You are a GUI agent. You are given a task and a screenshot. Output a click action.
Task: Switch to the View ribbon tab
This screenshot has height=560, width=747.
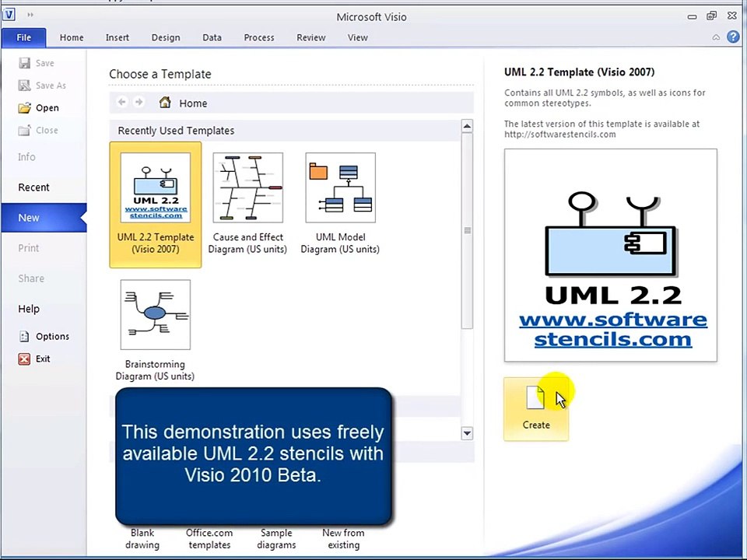(358, 37)
